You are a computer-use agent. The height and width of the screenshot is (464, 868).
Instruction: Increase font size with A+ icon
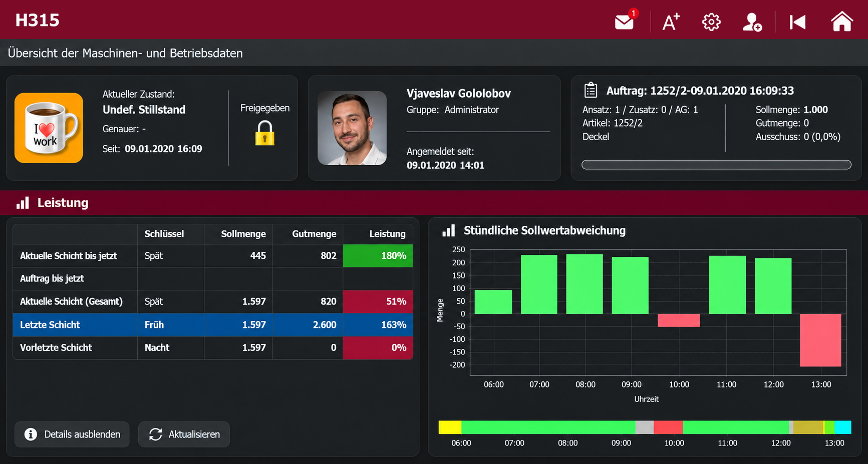coord(671,22)
